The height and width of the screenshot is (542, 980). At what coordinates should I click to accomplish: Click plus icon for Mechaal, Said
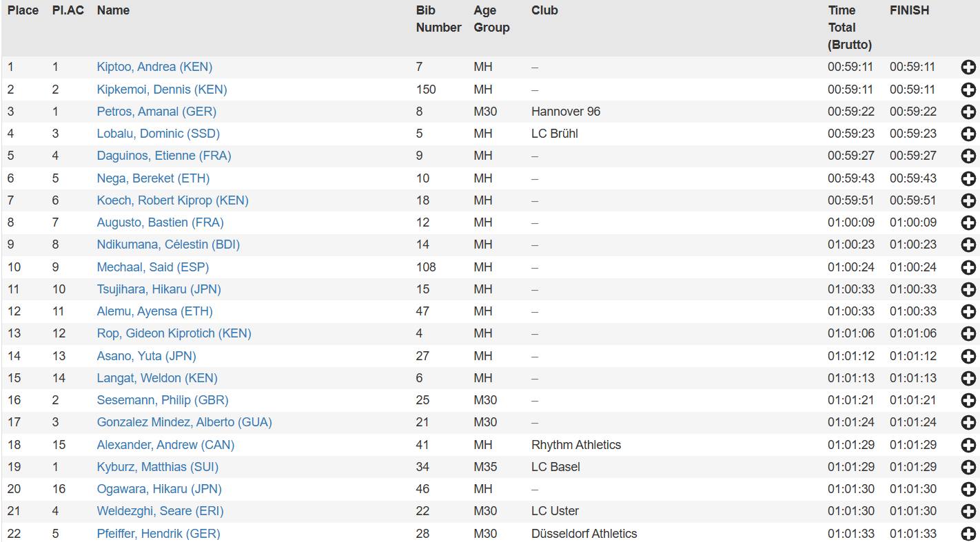coord(968,267)
